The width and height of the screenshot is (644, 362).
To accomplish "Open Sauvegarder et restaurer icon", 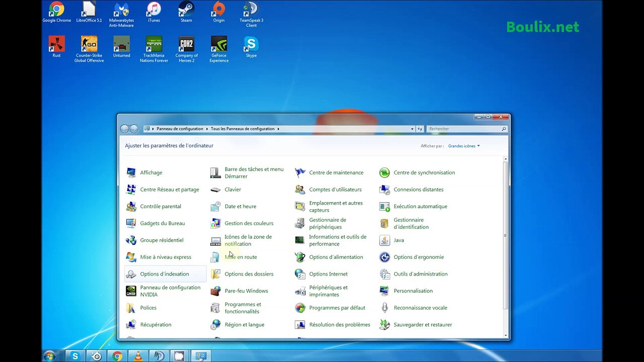I will point(385,325).
